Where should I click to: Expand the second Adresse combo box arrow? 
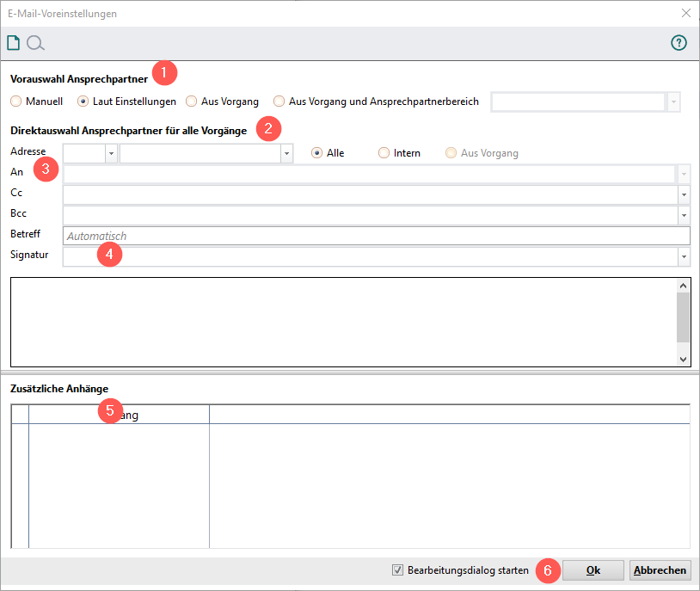286,153
